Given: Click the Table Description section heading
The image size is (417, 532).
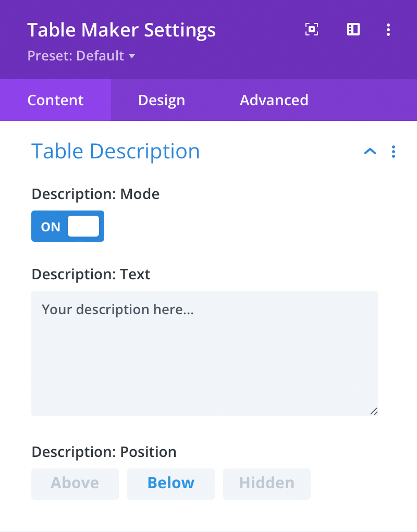Looking at the screenshot, I should [115, 151].
